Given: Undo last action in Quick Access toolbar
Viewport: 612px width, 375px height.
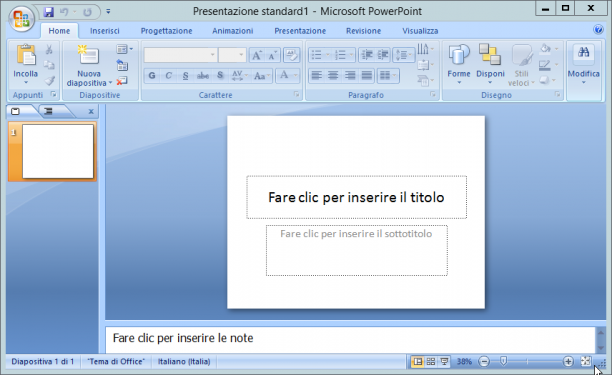Looking at the screenshot, I should (x=64, y=12).
